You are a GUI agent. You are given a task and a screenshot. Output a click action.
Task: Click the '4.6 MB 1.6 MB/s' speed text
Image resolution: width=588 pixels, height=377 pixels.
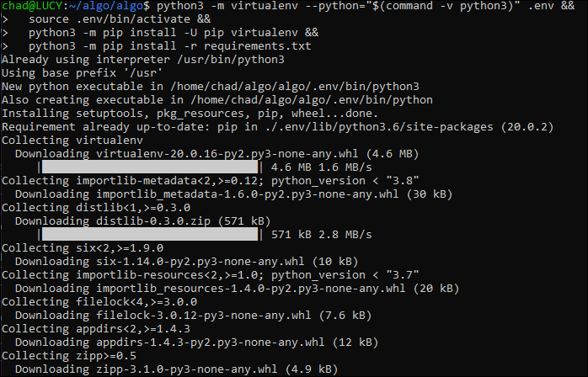point(321,167)
